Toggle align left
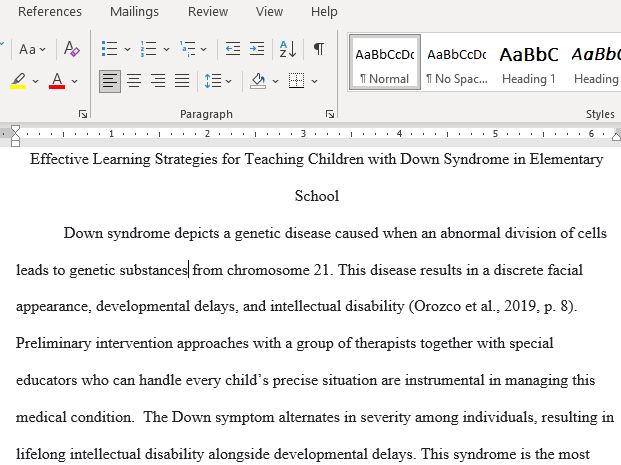621x465 pixels. (x=110, y=81)
